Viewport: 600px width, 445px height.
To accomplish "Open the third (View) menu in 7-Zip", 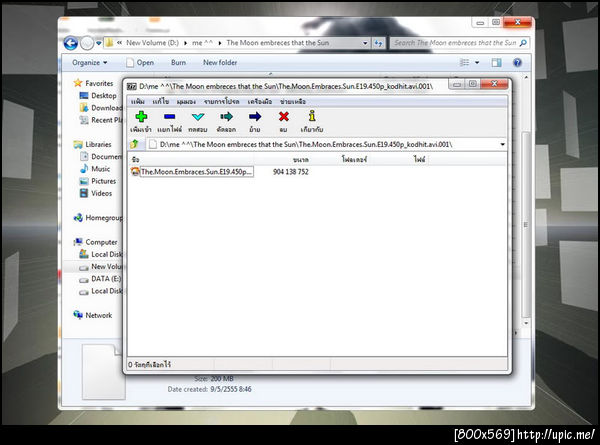I will (186, 101).
